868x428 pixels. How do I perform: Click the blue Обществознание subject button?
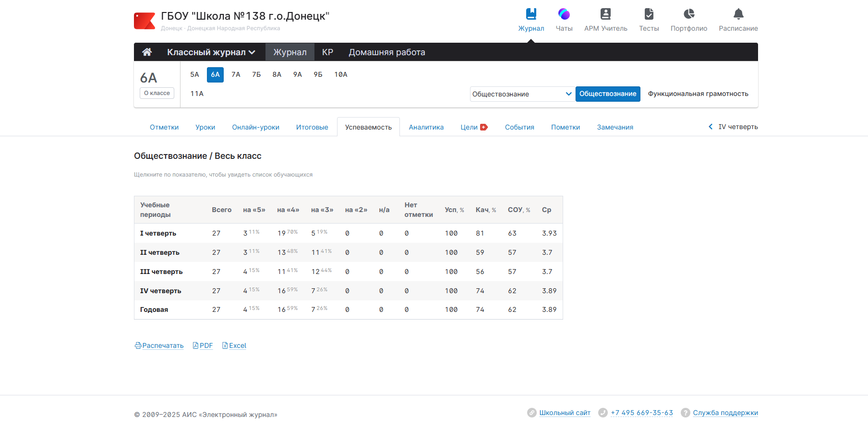coord(608,94)
